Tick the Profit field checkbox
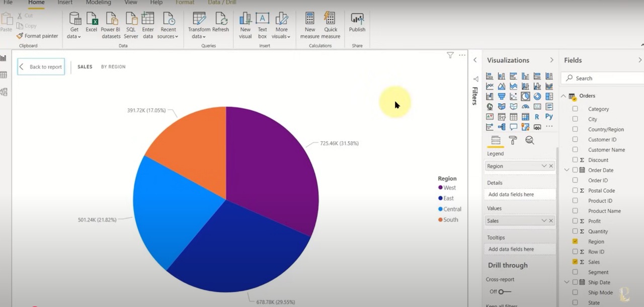The height and width of the screenshot is (307, 644). point(575,221)
